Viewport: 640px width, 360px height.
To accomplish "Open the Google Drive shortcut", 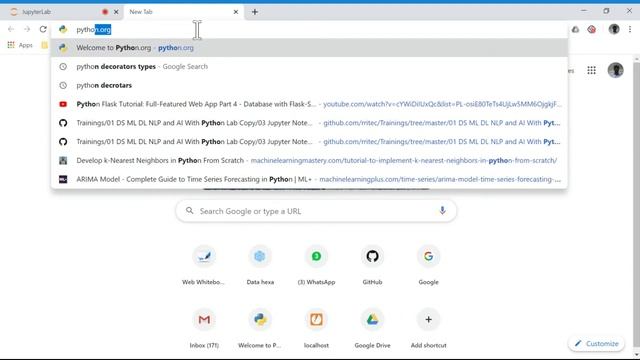I will tap(372, 328).
